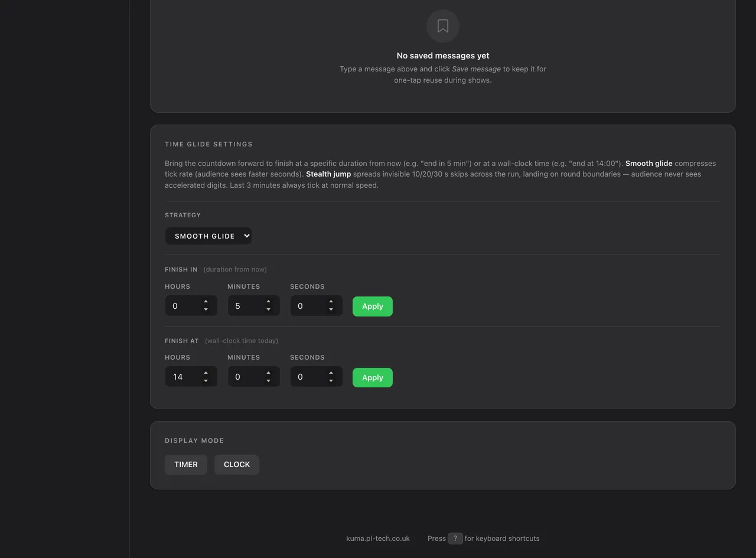The width and height of the screenshot is (756, 558).
Task: Switch display mode to Timer
Action: [186, 465]
